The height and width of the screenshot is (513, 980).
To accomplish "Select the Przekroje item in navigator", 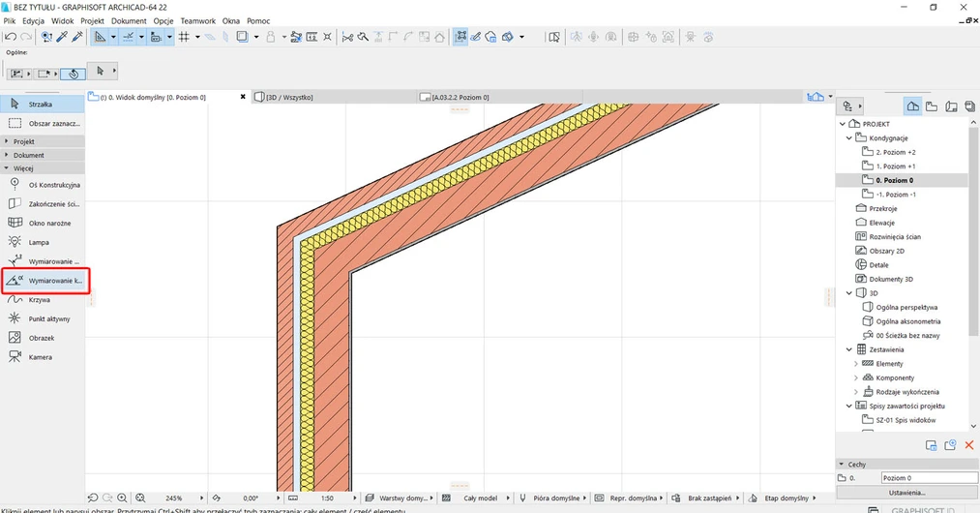I will point(882,208).
